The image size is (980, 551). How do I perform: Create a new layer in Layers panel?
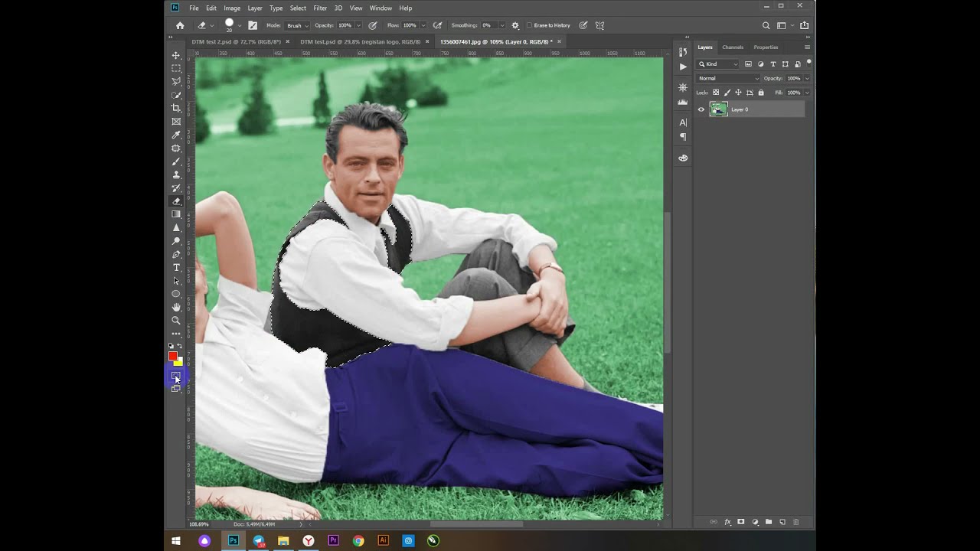(782, 522)
